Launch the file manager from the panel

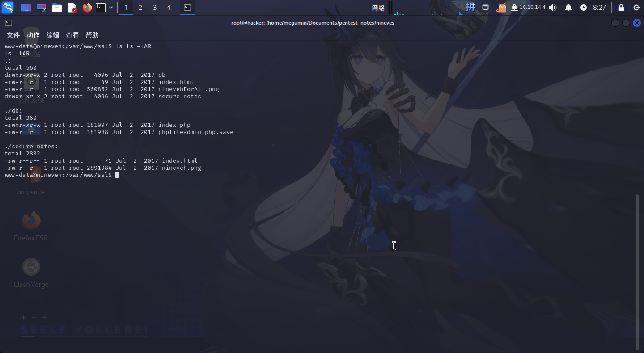(57, 8)
